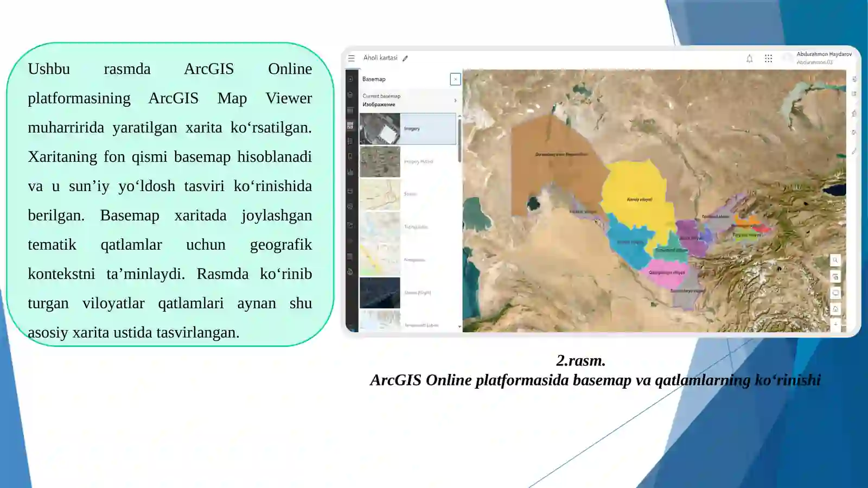Click the basemap list scrollbar thumb
Image resolution: width=868 pixels, height=488 pixels.
click(x=459, y=141)
